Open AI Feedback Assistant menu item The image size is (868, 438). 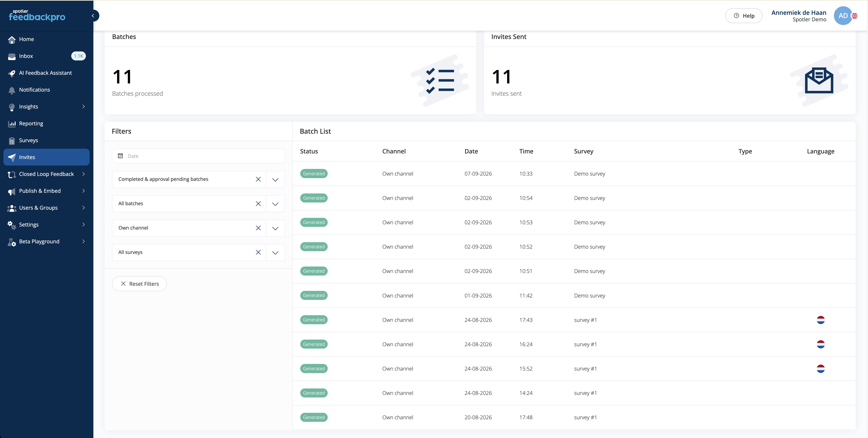pyautogui.click(x=47, y=73)
